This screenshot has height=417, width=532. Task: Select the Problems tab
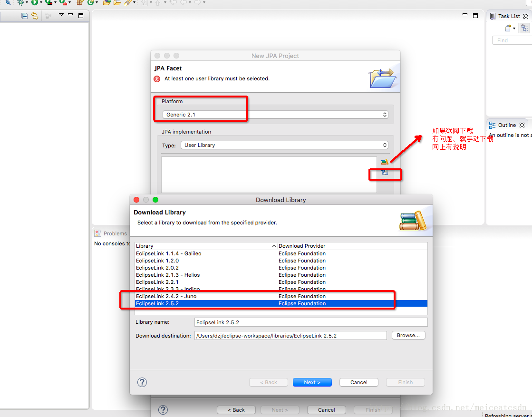point(111,233)
